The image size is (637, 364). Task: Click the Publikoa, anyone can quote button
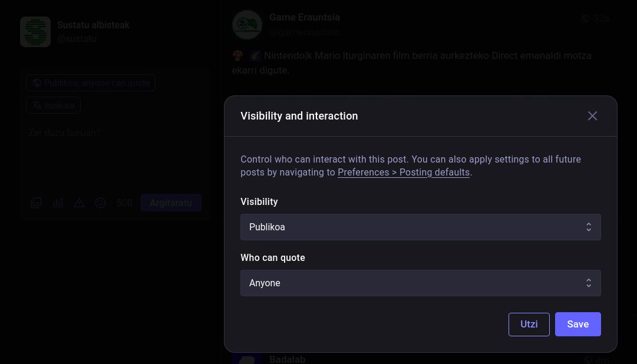coord(91,83)
